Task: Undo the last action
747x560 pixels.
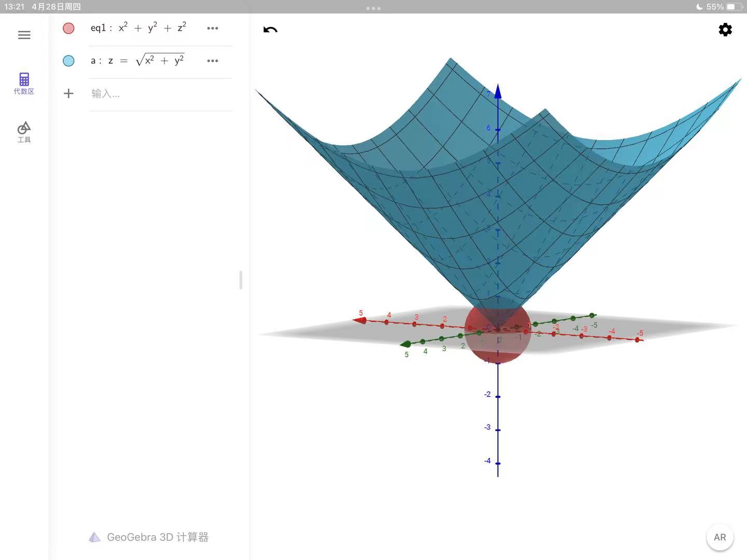Action: point(270,30)
